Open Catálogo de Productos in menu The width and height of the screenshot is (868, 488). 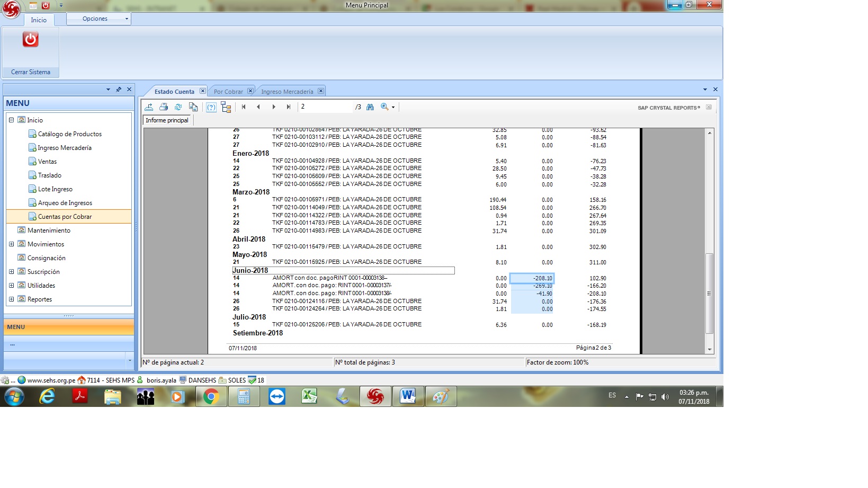pos(69,134)
